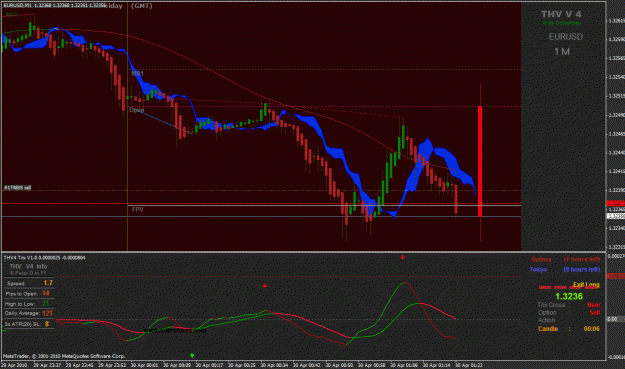Click the 29 Apr 23:53 time label
The height and width of the screenshot is (369, 625).
pos(112,365)
